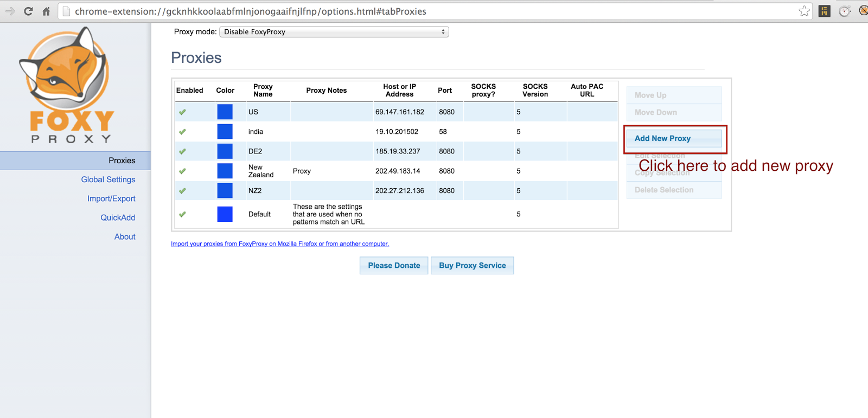Toggle the enabled checkmark for DE2 proxy
This screenshot has width=868, height=418.
pos(182,151)
